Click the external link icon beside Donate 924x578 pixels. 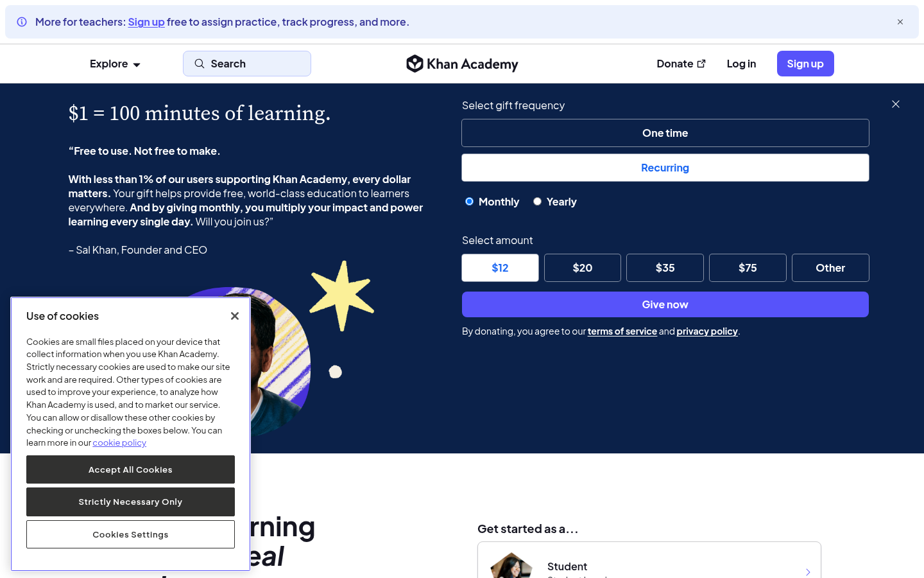click(701, 64)
